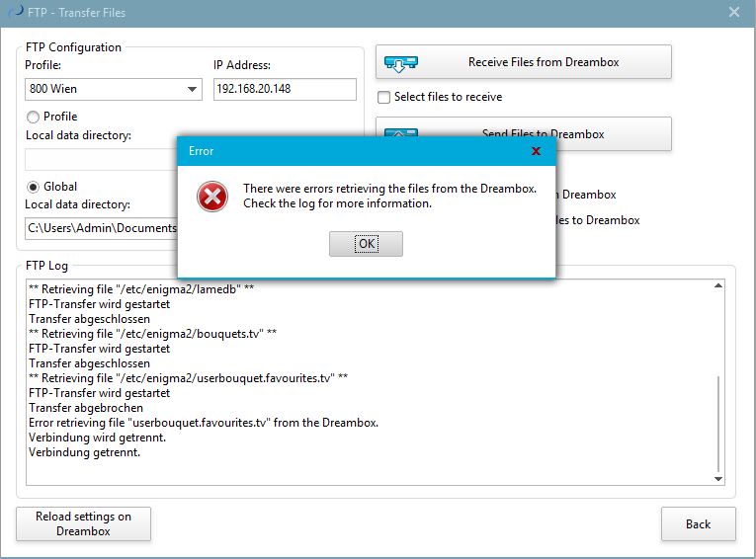Click the IP Address input field
This screenshot has height=559, width=756.
[x=285, y=90]
